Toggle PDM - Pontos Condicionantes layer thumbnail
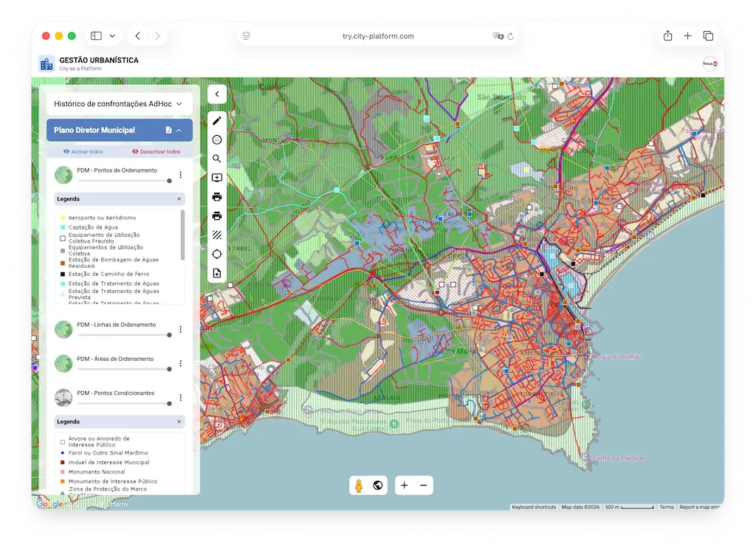This screenshot has height=552, width=756. tap(63, 398)
